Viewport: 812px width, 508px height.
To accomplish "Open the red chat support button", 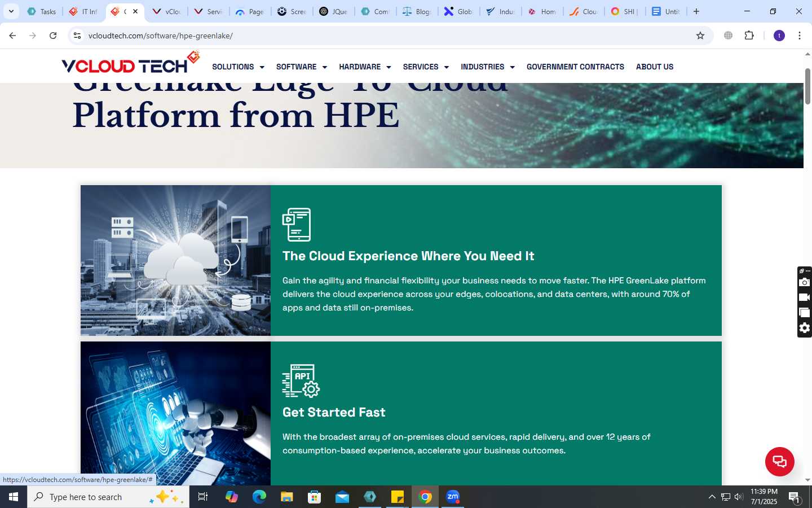I will tap(780, 462).
